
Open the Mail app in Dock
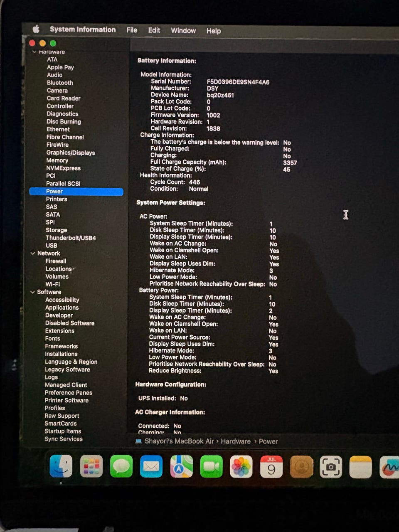[x=151, y=466]
